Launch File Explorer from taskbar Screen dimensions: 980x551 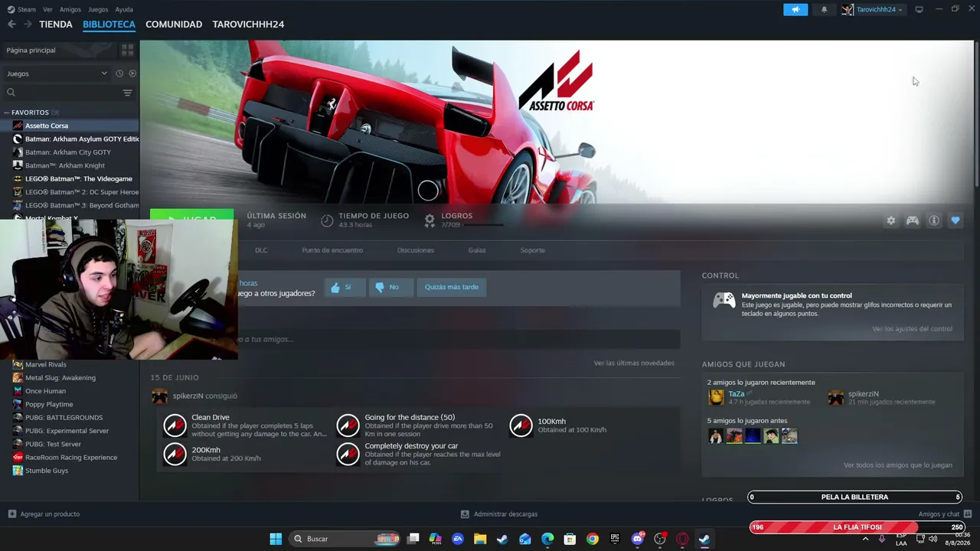[x=480, y=539]
